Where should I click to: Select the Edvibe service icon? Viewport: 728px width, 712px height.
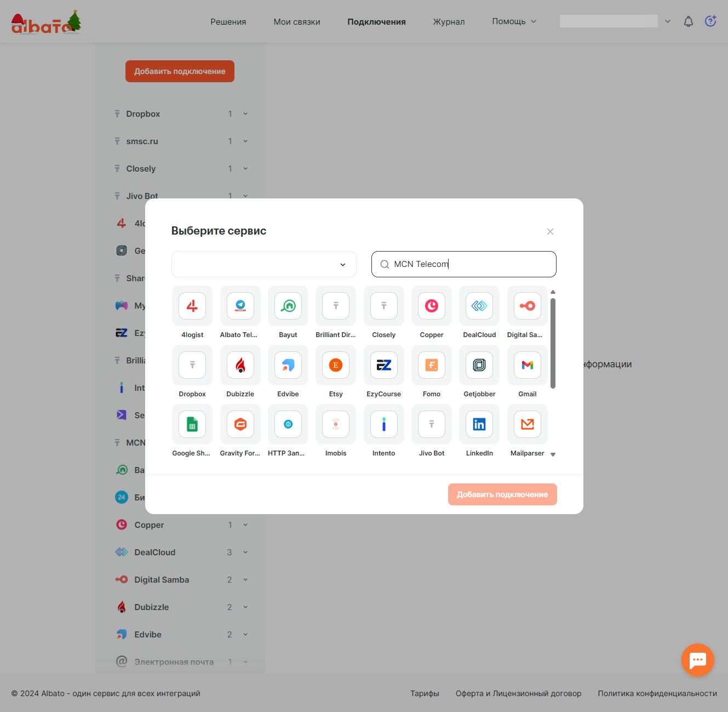[288, 365]
